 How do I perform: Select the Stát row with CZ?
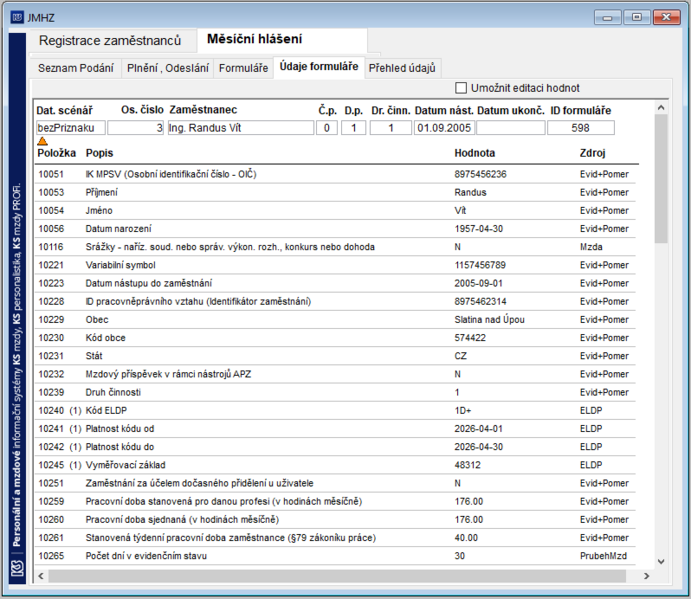click(x=335, y=356)
